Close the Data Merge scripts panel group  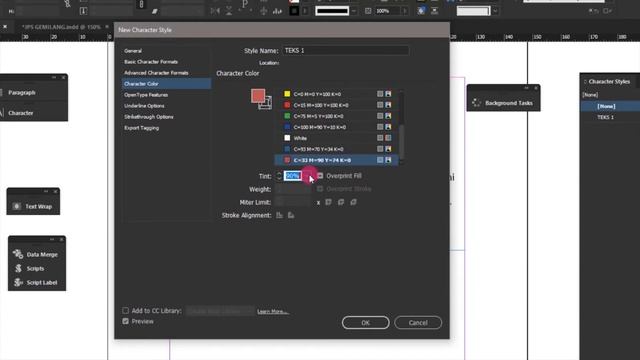61,239
